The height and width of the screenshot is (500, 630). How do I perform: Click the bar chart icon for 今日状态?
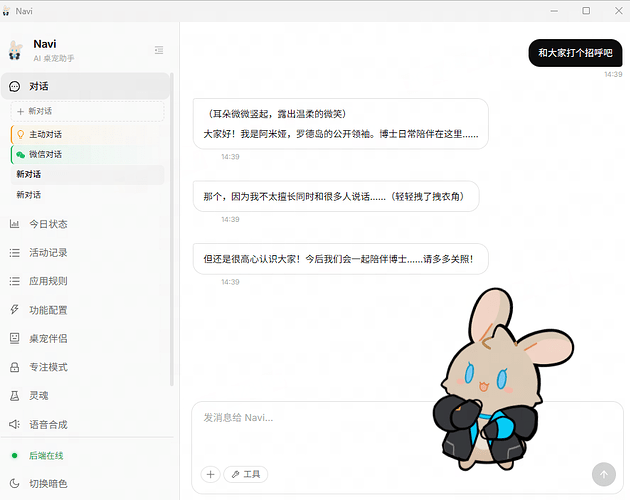pos(14,224)
